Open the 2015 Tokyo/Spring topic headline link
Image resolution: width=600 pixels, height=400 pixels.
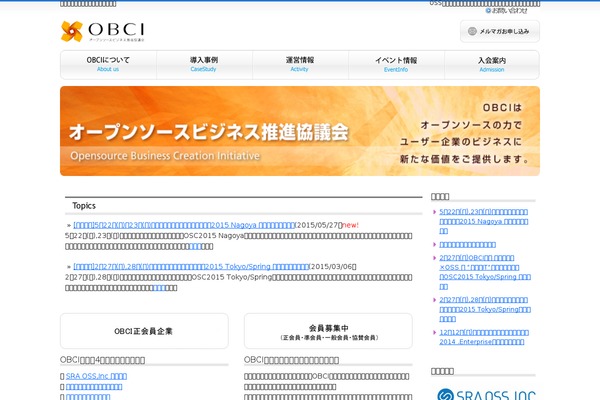[191, 266]
